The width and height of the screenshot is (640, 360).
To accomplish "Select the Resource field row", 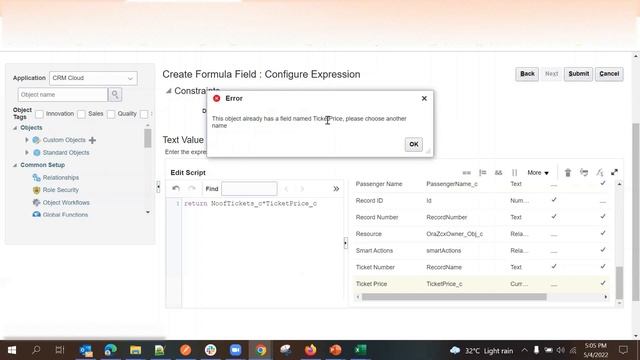I will [481, 234].
